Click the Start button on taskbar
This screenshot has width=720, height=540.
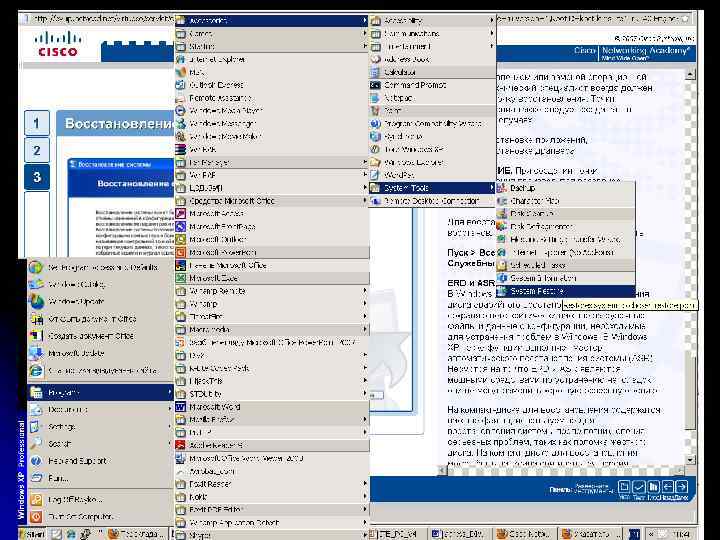click(x=33, y=534)
